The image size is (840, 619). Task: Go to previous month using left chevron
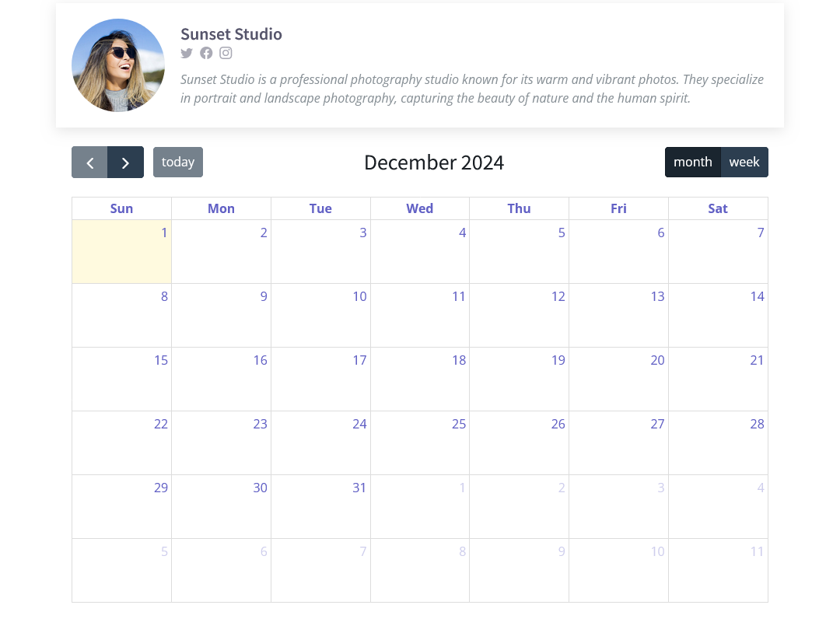89,163
